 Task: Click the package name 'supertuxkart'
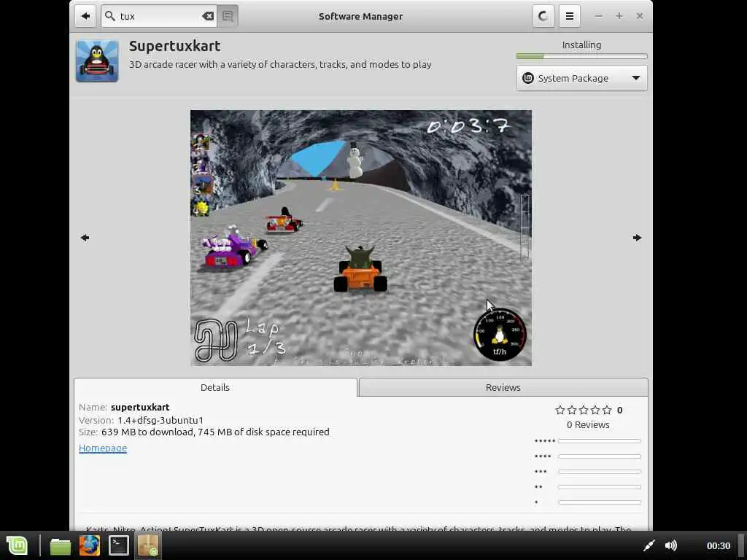(140, 407)
